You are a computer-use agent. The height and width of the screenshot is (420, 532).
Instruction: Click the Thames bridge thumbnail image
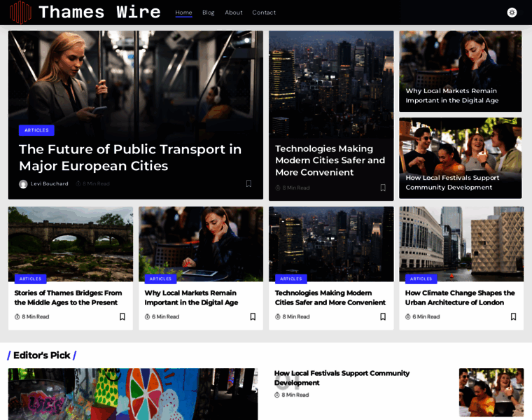[x=71, y=244]
